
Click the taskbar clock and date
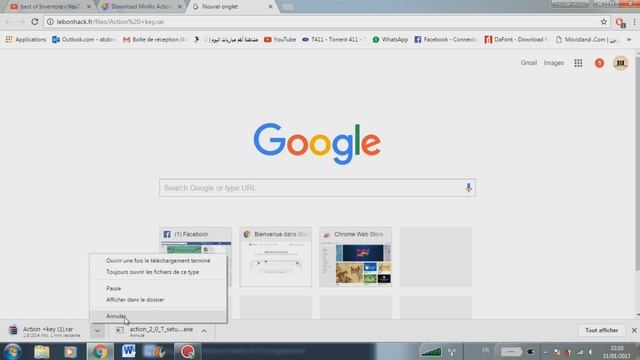pyautogui.click(x=616, y=352)
